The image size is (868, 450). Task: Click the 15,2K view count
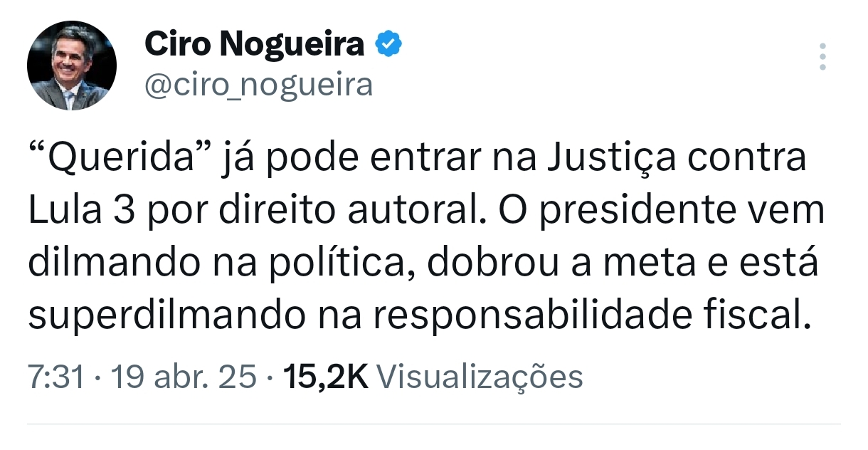[325, 377]
